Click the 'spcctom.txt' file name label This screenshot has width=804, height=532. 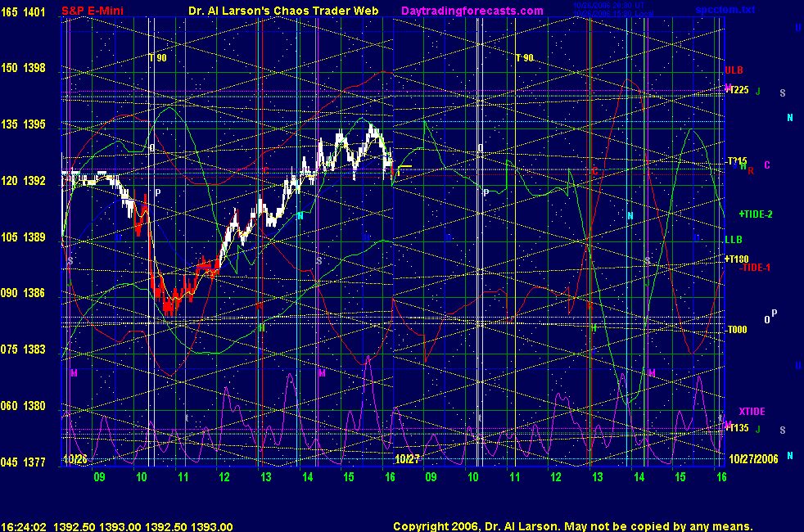(x=725, y=10)
